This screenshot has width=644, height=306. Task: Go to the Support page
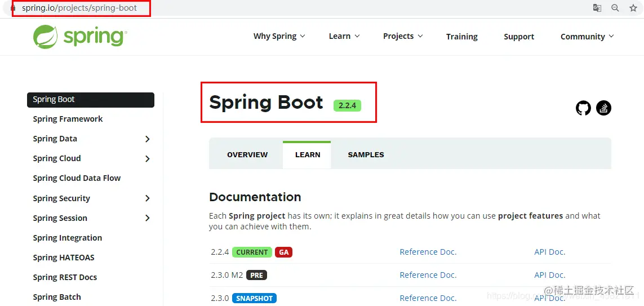(x=519, y=37)
